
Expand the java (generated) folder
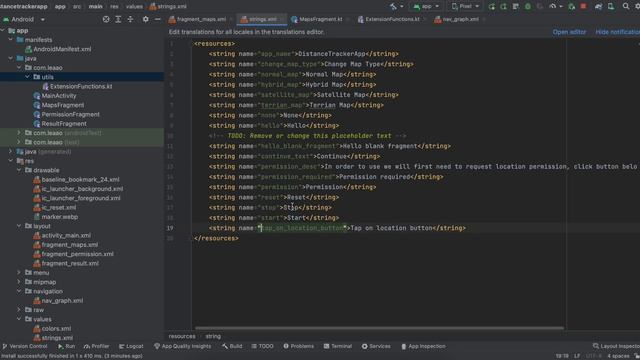coord(11,151)
